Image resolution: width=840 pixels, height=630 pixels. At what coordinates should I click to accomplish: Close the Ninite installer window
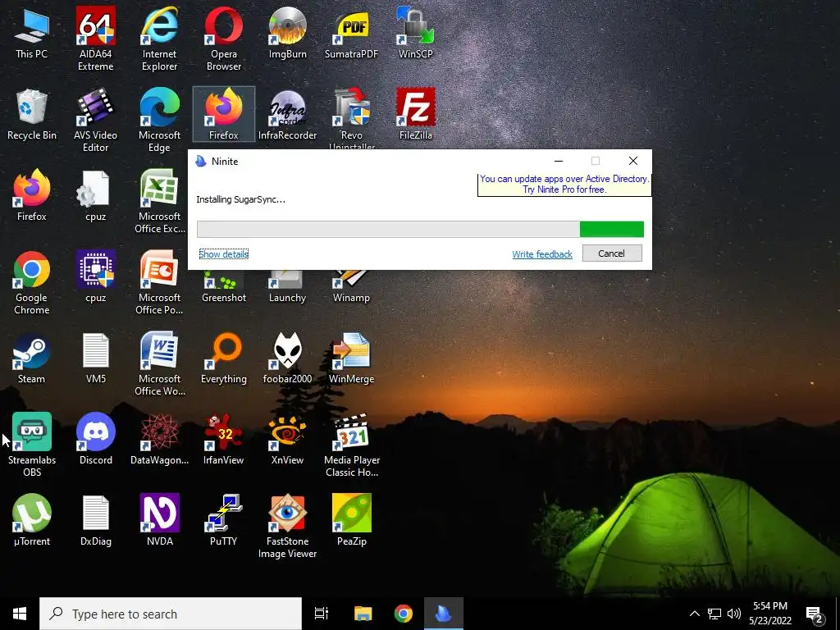(x=632, y=161)
